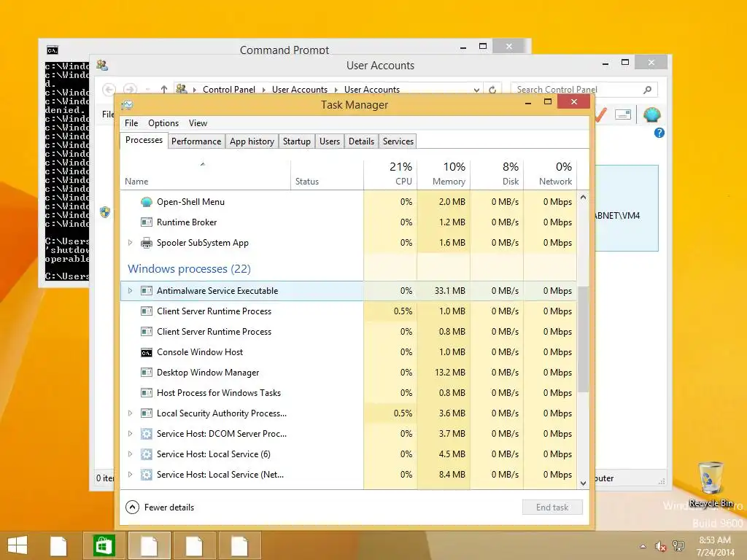Image resolution: width=747 pixels, height=560 pixels.
Task: Expand Local Security Authority Process row
Action: coord(130,413)
